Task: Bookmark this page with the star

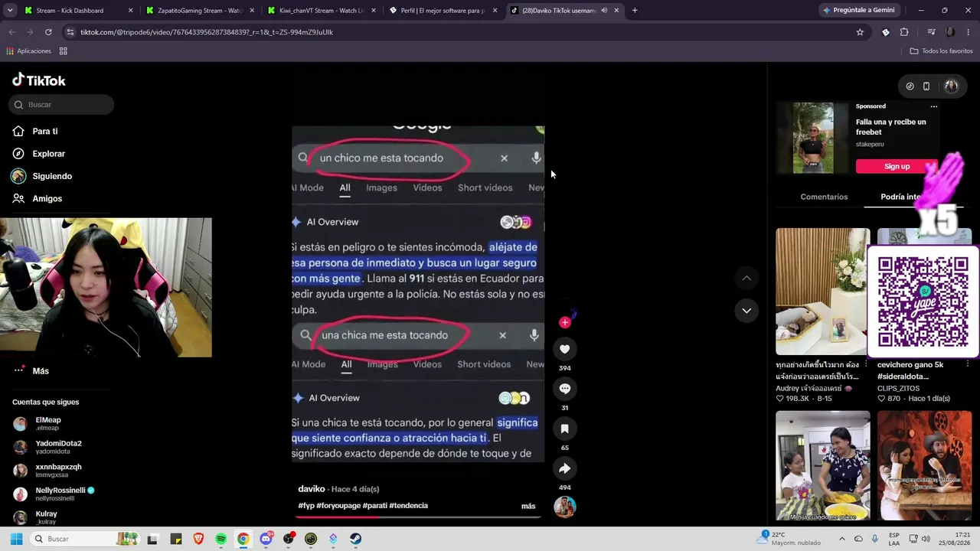Action: point(860,32)
